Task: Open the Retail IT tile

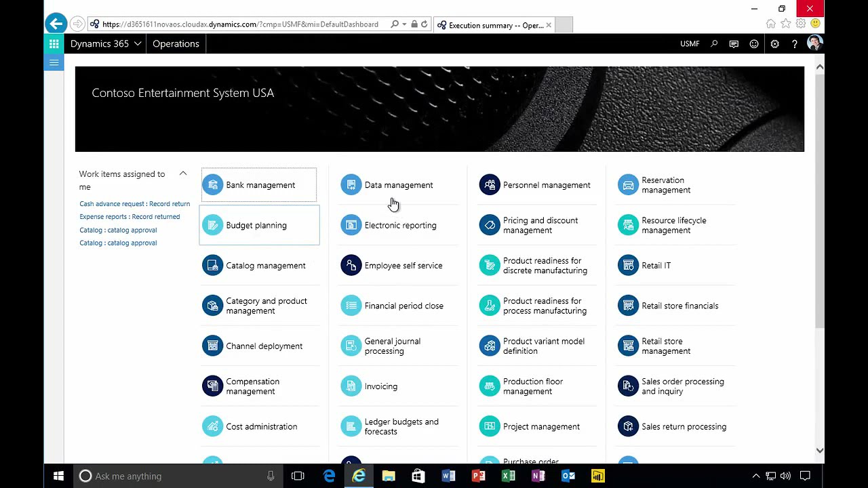Action: [x=675, y=266]
